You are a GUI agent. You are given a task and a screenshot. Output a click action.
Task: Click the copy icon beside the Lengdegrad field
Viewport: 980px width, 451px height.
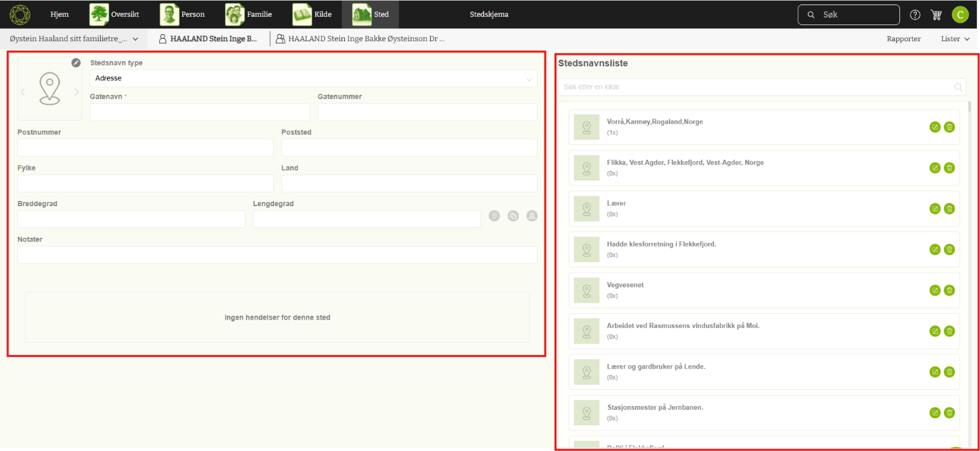513,216
